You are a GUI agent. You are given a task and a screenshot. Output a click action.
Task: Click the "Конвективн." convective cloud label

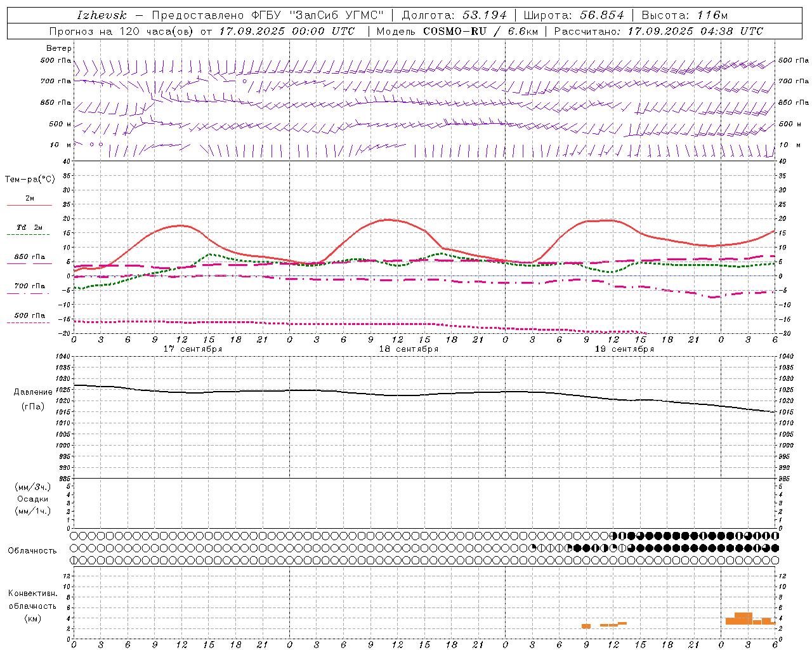click(32, 594)
